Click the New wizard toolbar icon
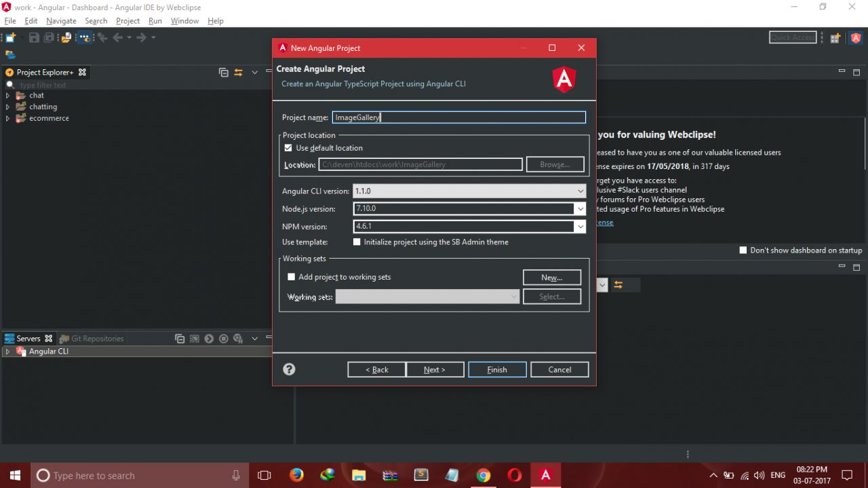 pyautogui.click(x=9, y=38)
